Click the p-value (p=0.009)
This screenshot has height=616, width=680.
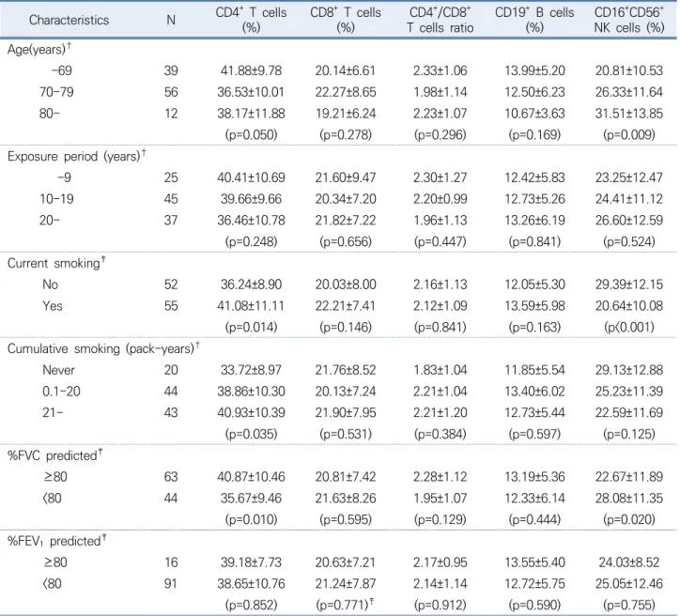point(629,135)
